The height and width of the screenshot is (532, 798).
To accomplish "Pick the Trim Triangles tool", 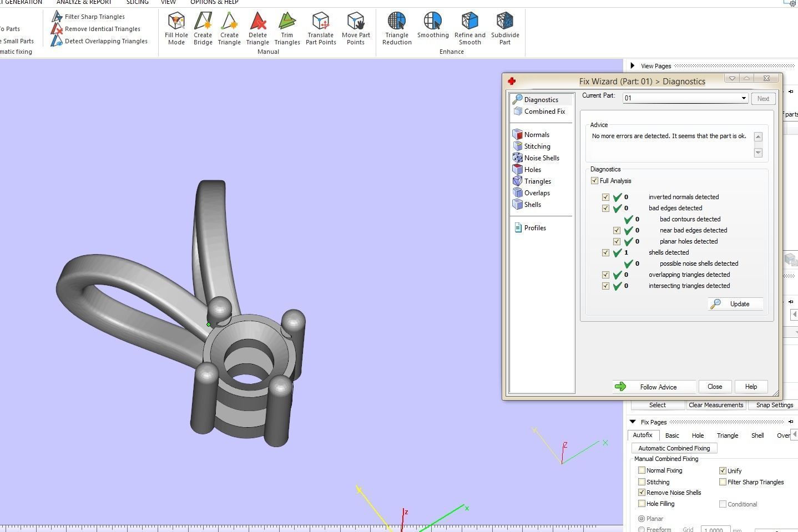I will [287, 29].
